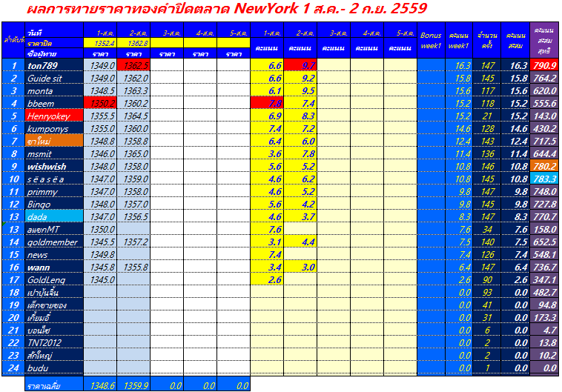
Task: Select the total score 555.6
Action: click(x=544, y=103)
